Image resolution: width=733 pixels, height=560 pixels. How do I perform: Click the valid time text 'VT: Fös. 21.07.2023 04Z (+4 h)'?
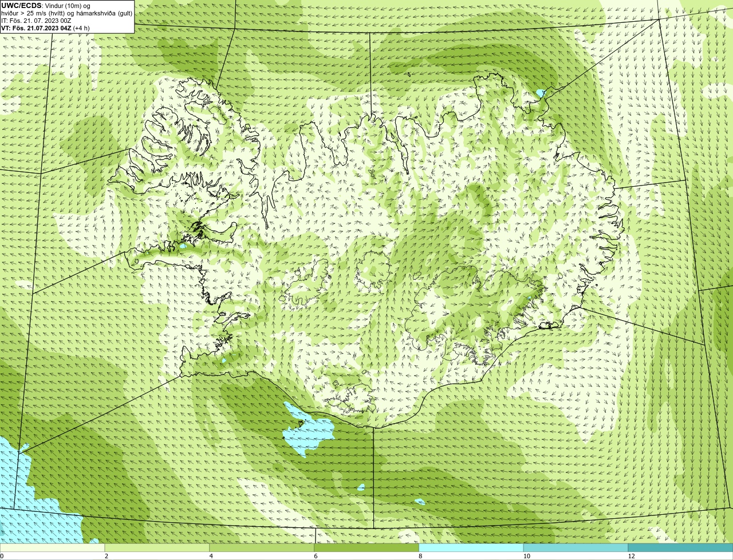(x=45, y=27)
